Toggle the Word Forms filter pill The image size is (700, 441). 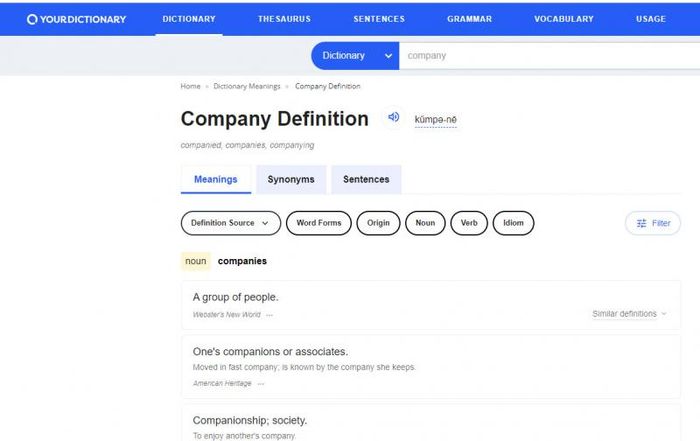coord(319,223)
